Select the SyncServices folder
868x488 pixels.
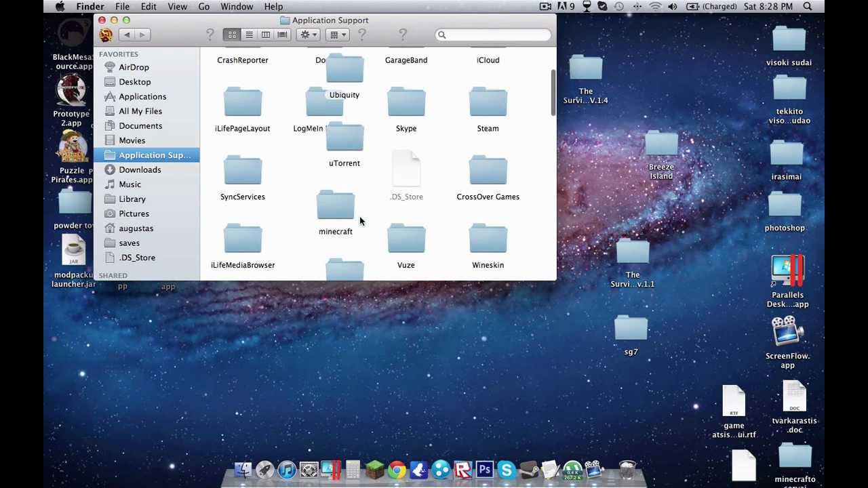point(243,171)
